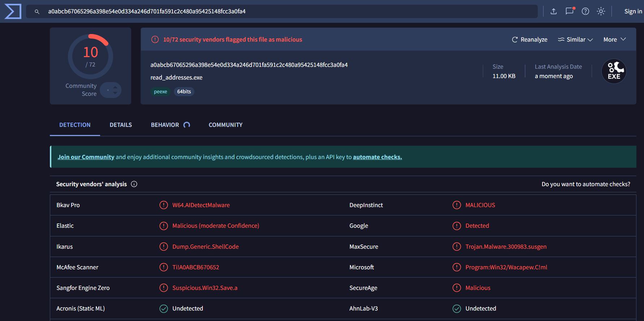
Task: Click the peexe tag
Action: click(160, 91)
